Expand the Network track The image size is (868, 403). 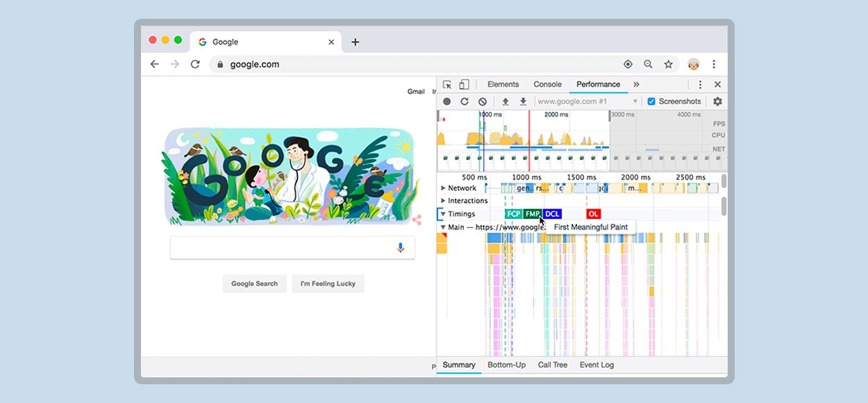pyautogui.click(x=443, y=188)
